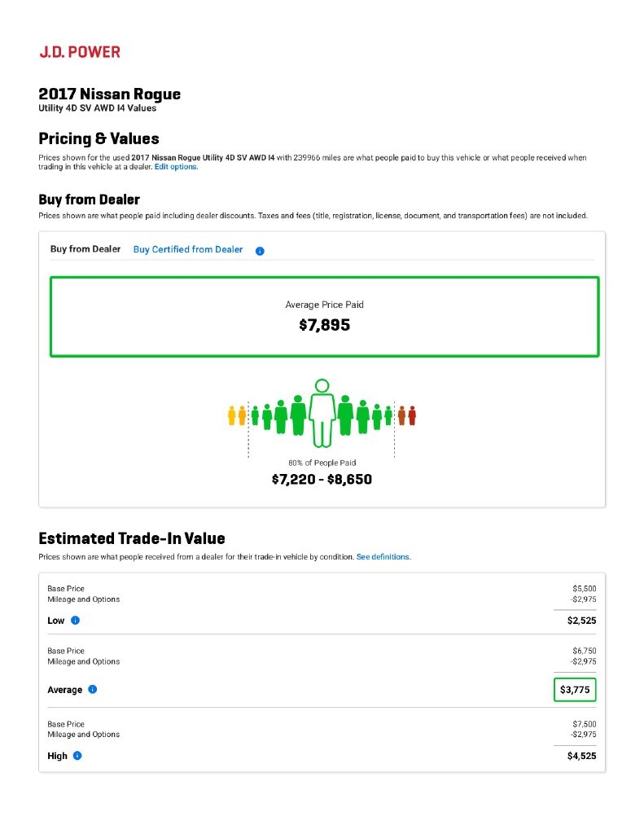Viewport: 644px width, 834px height.
Task: Click the Average Price Paid box
Action: [x=324, y=317]
